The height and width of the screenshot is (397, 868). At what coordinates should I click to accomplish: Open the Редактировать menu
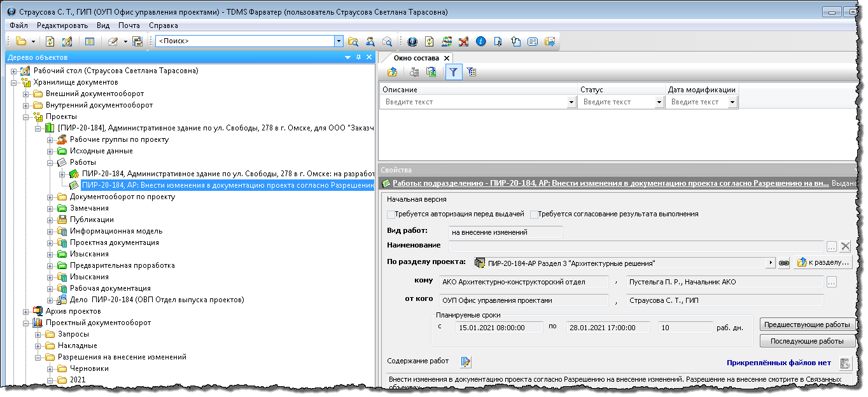coord(62,25)
